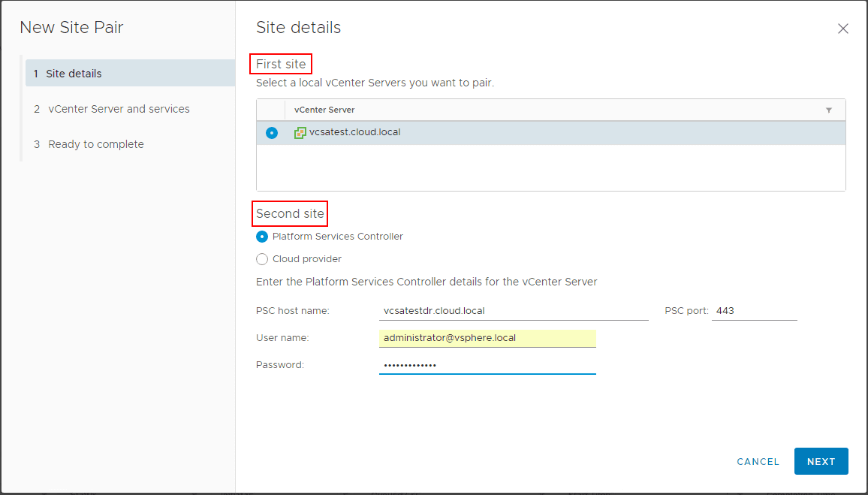Viewport: 868px width, 495px height.
Task: Click the Password input field
Action: tap(487, 365)
